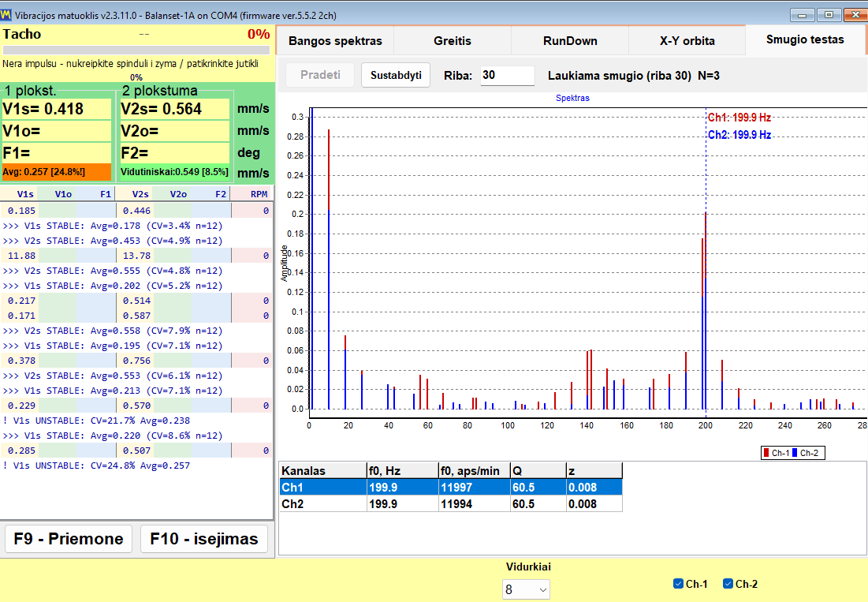Click the Spektras chart title
Image resolution: width=868 pixels, height=602 pixels.
click(x=572, y=98)
